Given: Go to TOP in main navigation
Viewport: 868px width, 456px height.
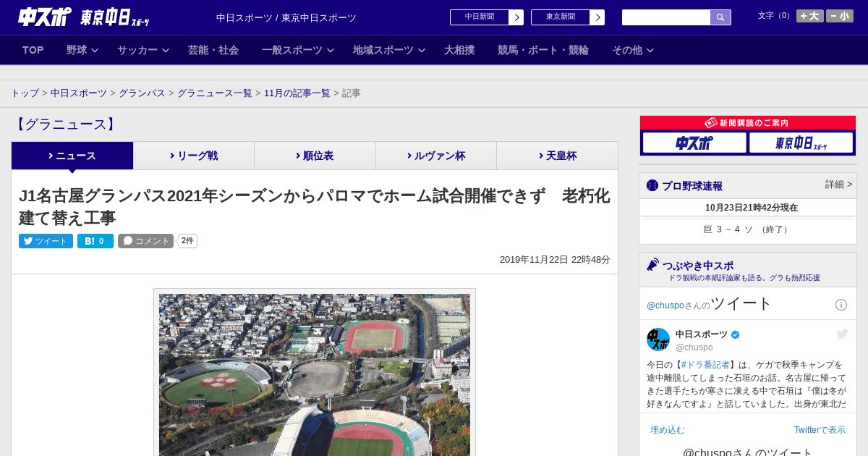Looking at the screenshot, I should (33, 50).
